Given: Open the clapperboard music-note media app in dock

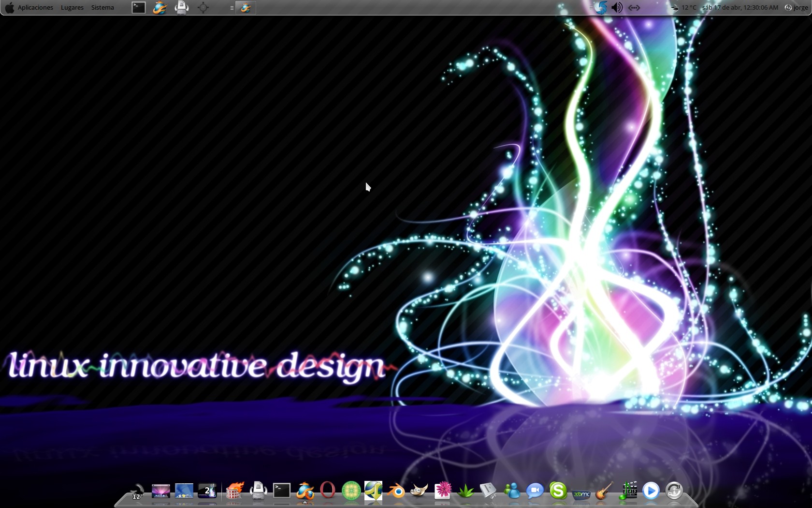Looking at the screenshot, I should click(x=628, y=491).
